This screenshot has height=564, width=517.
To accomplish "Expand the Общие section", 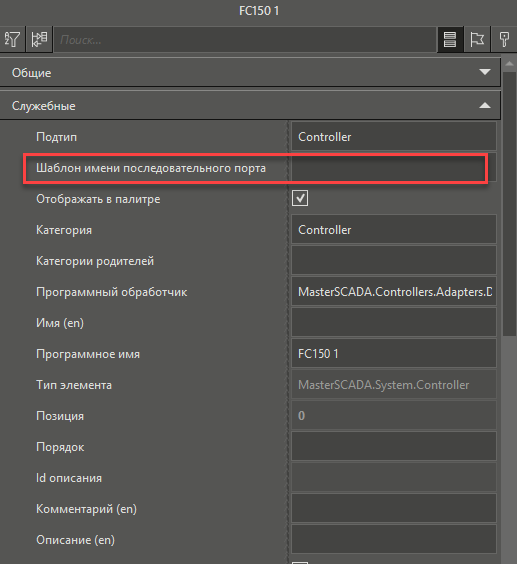I will click(250, 73).
